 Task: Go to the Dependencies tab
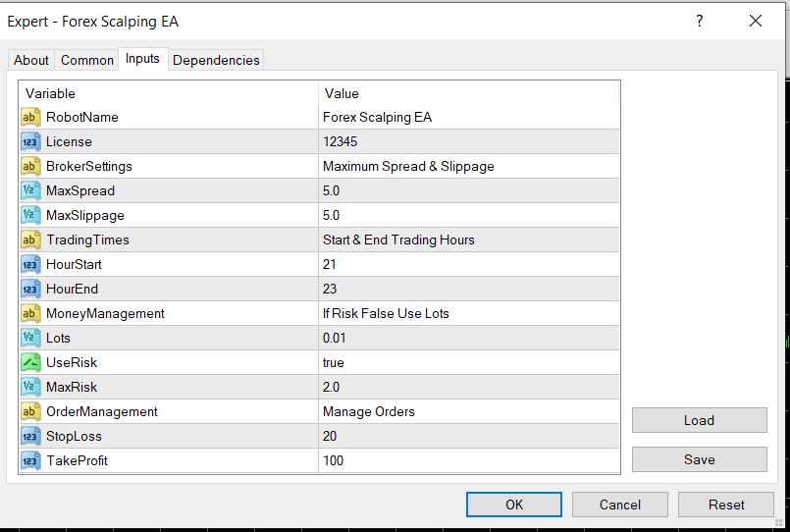(x=216, y=60)
